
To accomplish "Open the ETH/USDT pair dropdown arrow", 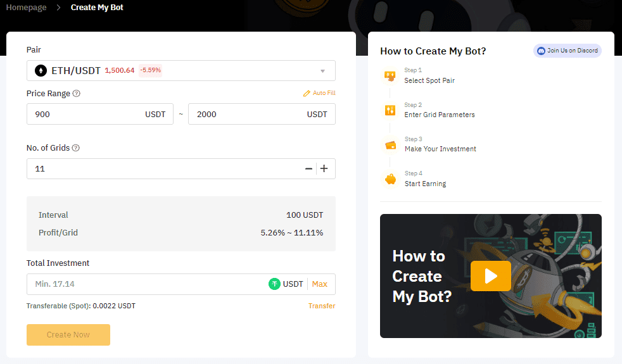I will pos(322,71).
